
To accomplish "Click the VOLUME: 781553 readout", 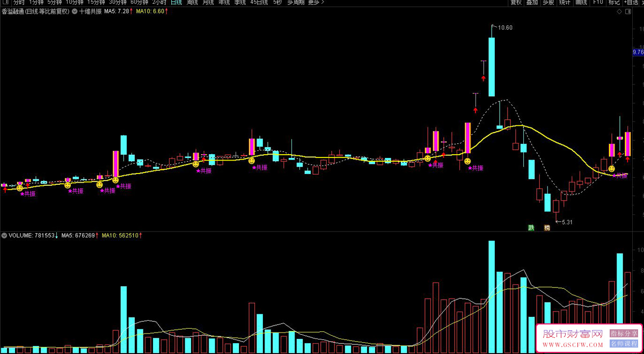I will (32, 235).
